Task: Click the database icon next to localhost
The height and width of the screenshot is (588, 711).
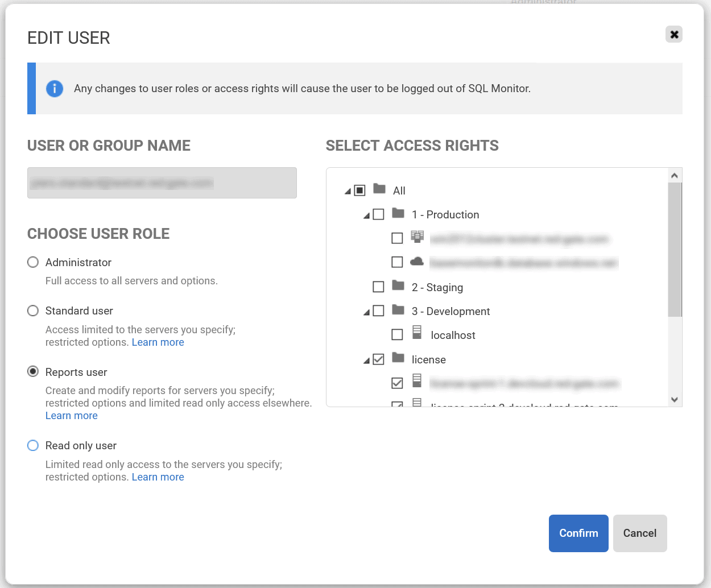Action: 417,334
